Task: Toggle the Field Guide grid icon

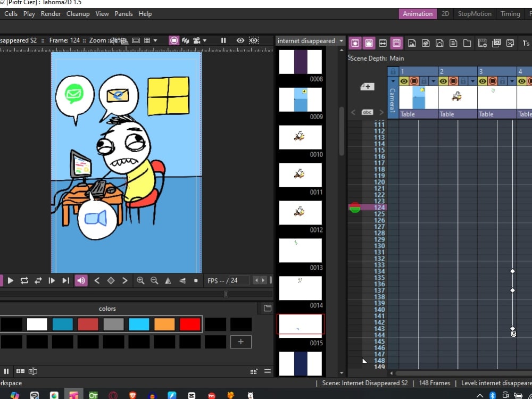Action: pyautogui.click(x=147, y=41)
